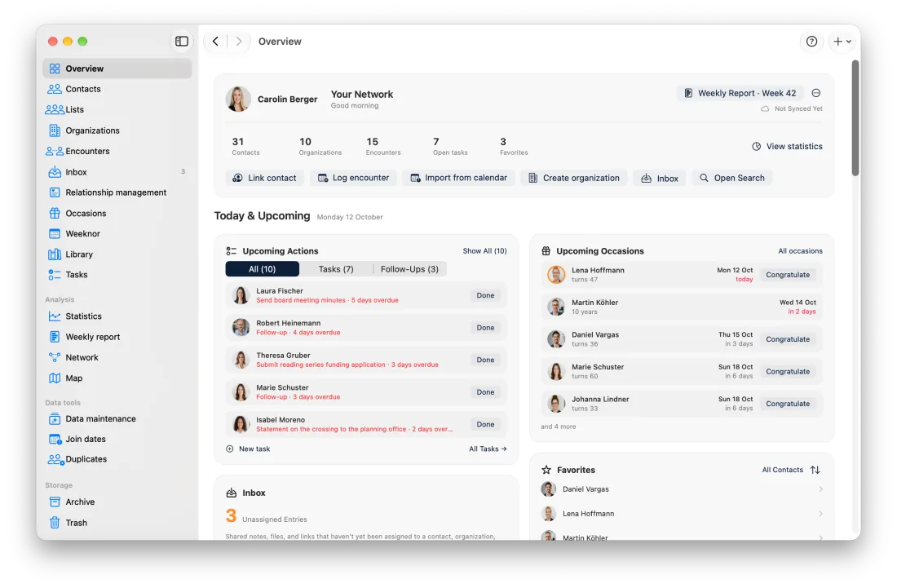Mark Marie Schuster follow-up Done
897x588 pixels.
tap(485, 392)
